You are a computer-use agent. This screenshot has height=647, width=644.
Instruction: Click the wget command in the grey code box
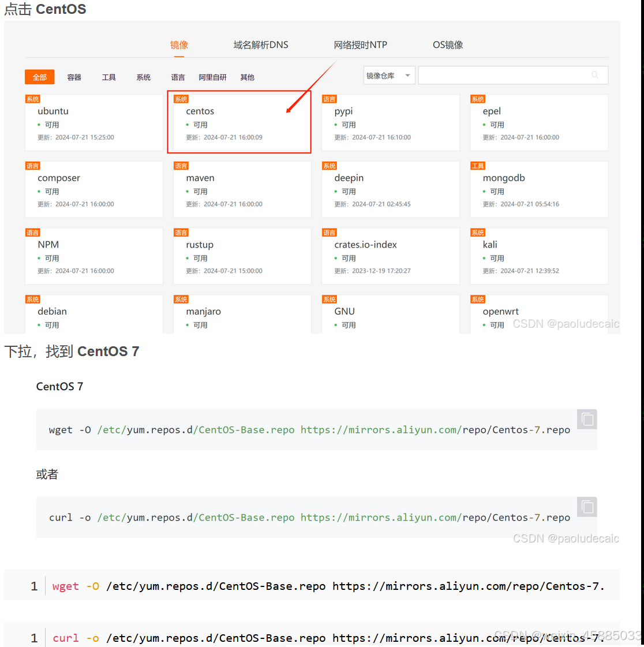pos(309,430)
